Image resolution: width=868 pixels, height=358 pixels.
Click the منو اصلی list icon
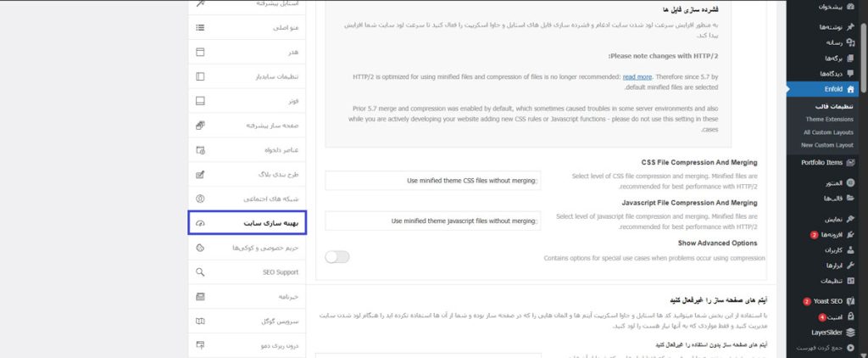click(x=200, y=27)
